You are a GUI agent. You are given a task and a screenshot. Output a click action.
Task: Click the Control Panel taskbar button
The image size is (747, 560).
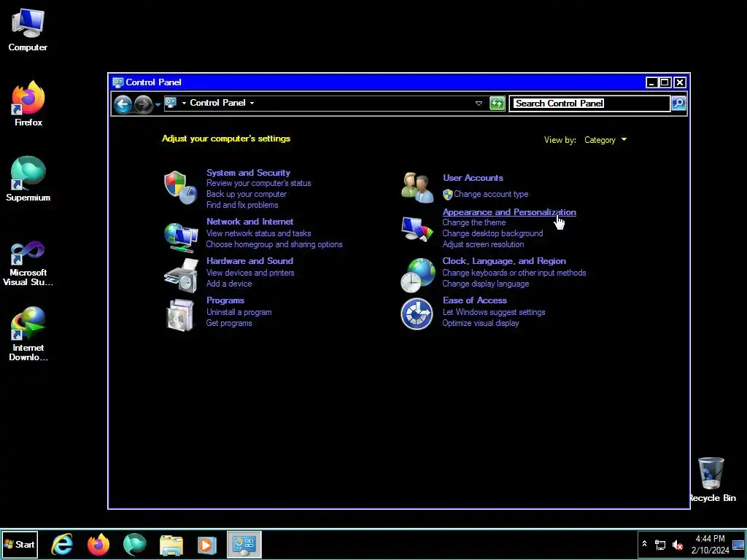(244, 544)
